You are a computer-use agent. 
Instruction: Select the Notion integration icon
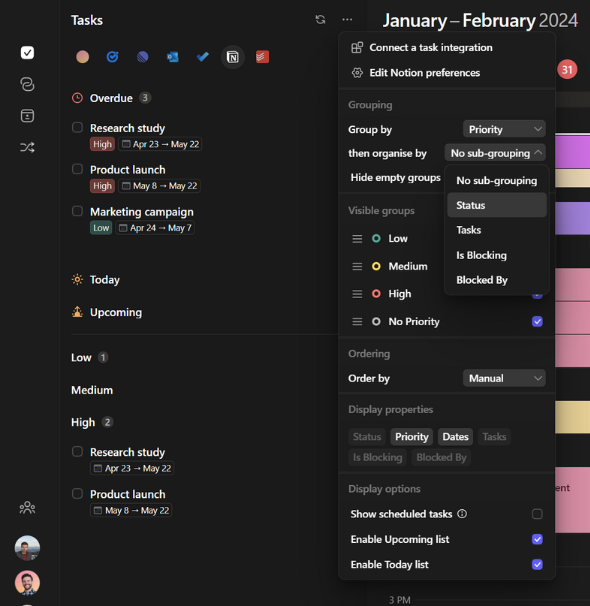(233, 57)
